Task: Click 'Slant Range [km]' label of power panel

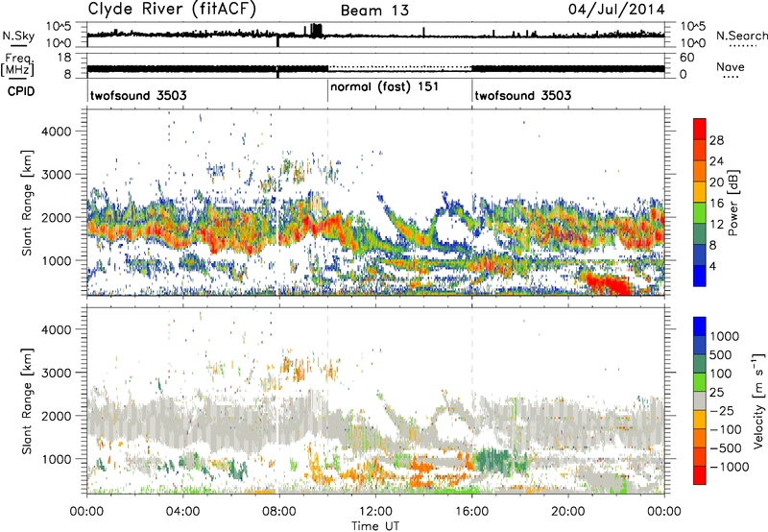Action: 28,203
